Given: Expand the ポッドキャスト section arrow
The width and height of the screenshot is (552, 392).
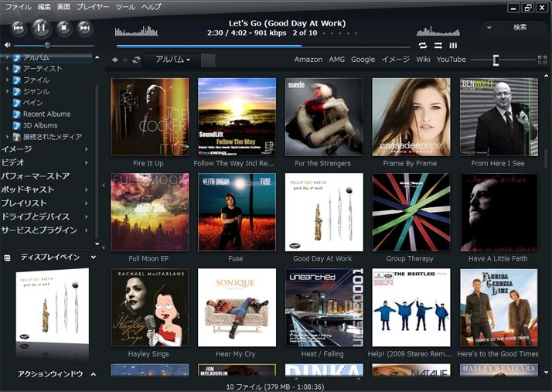Looking at the screenshot, I should click(87, 190).
